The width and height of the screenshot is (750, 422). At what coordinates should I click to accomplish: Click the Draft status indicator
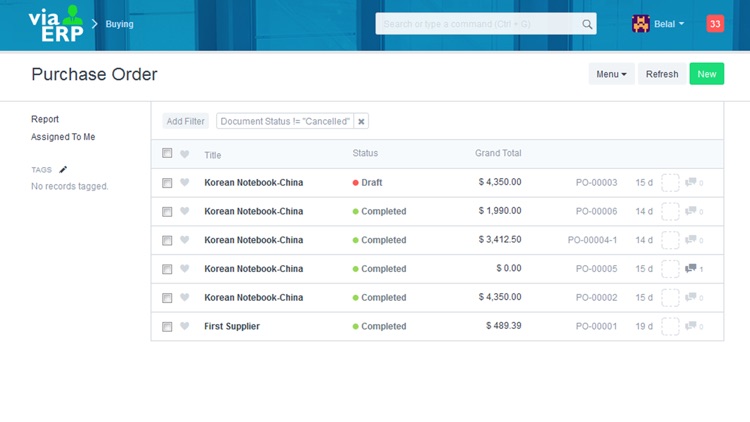pos(367,182)
